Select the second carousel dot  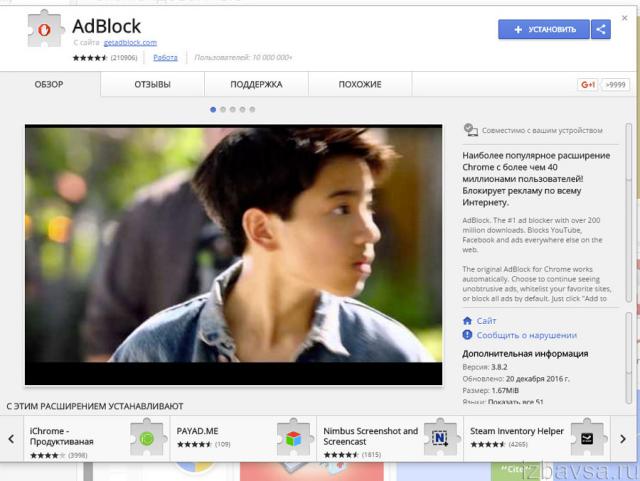(x=223, y=109)
